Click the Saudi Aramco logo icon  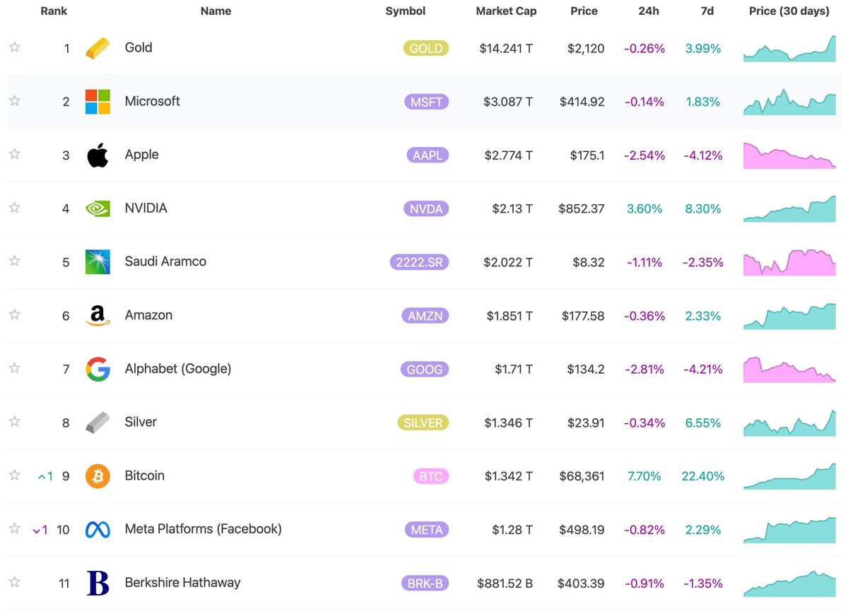(98, 262)
